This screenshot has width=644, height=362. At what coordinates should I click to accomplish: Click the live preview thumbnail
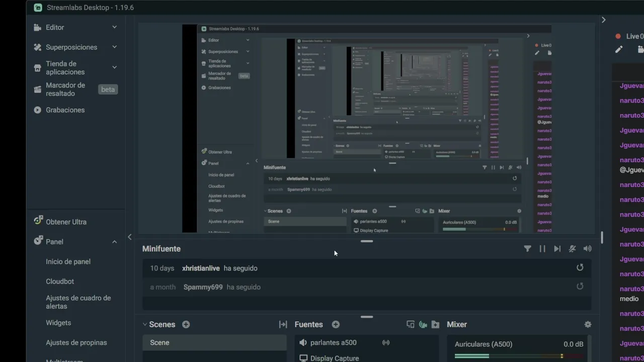click(x=367, y=128)
